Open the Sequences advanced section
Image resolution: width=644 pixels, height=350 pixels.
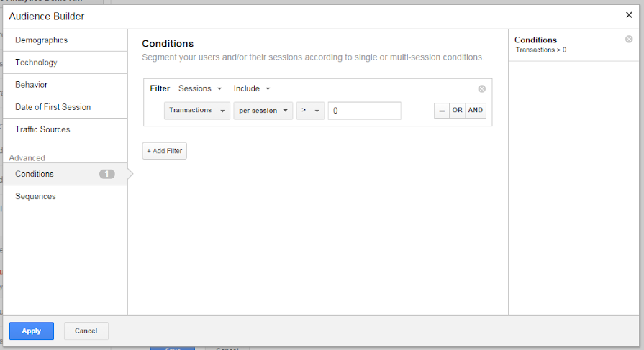click(65, 196)
